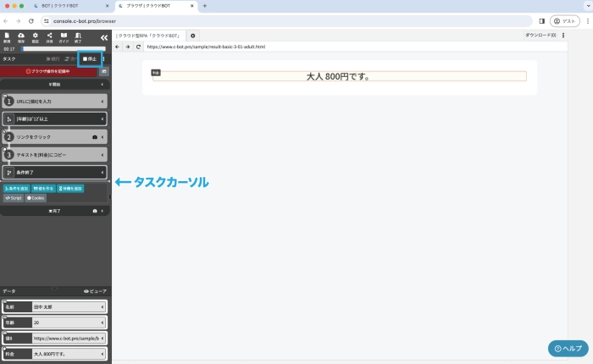Screen dimensions: 593x364
Task: Open 設定 (settings) gear icon
Action: [35, 37]
